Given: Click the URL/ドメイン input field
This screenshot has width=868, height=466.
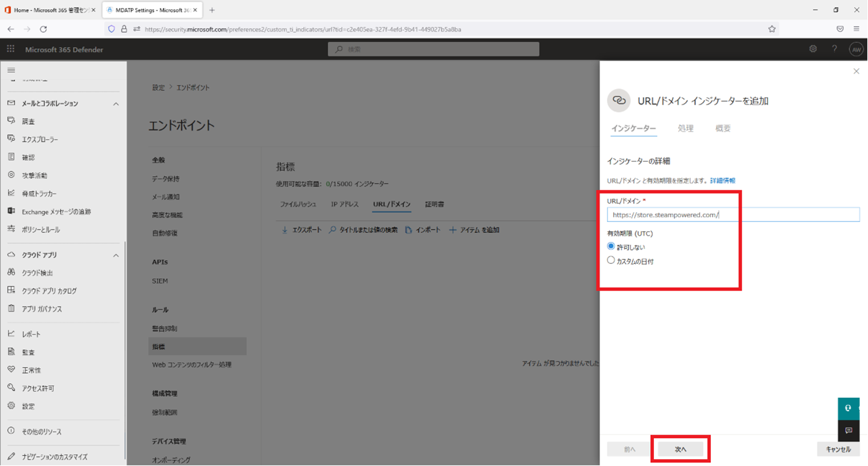Looking at the screenshot, I should 733,215.
